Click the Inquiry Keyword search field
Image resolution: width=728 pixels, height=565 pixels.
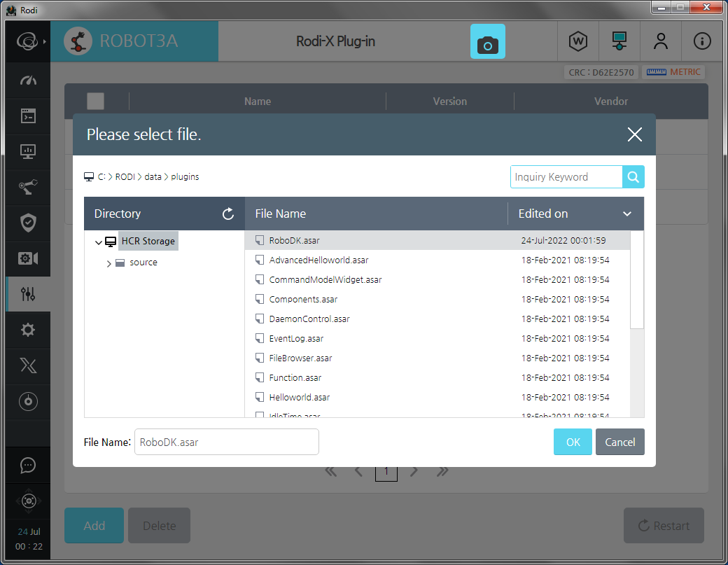pos(566,177)
